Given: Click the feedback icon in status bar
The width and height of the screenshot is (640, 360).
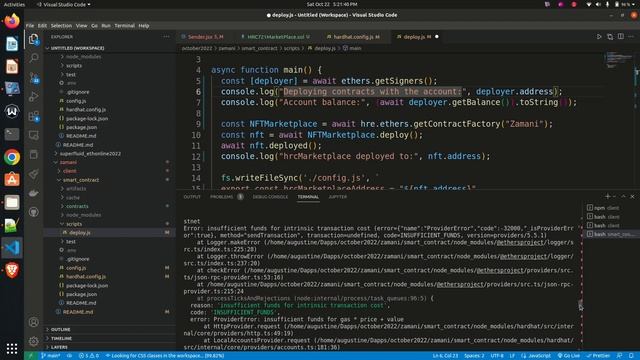Looking at the screenshot, I should click(619, 356).
